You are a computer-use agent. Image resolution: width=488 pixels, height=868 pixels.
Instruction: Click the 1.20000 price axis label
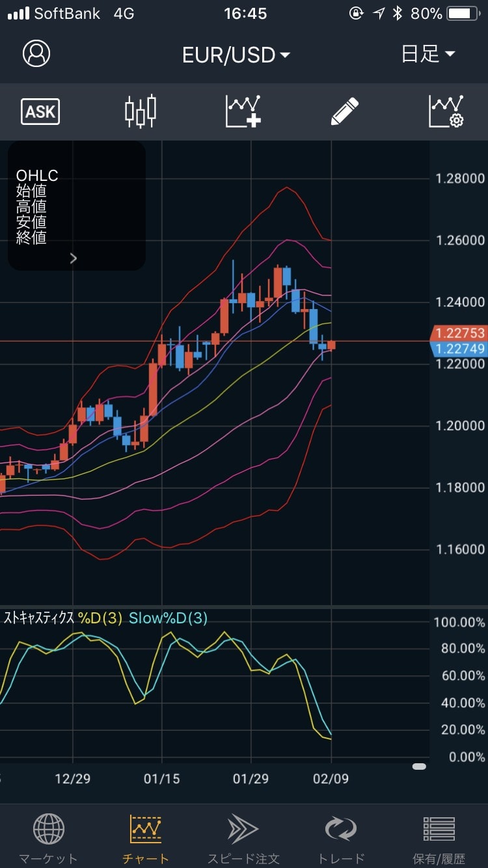point(461,426)
